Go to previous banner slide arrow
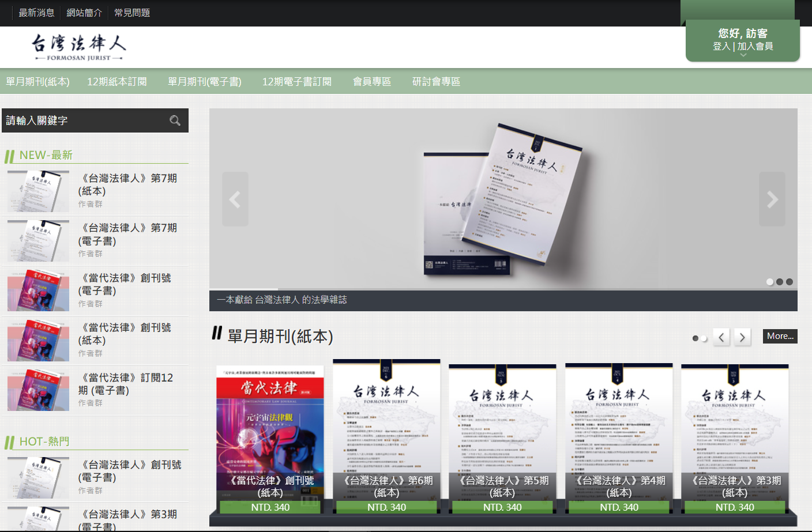This screenshot has width=812, height=532. point(235,199)
